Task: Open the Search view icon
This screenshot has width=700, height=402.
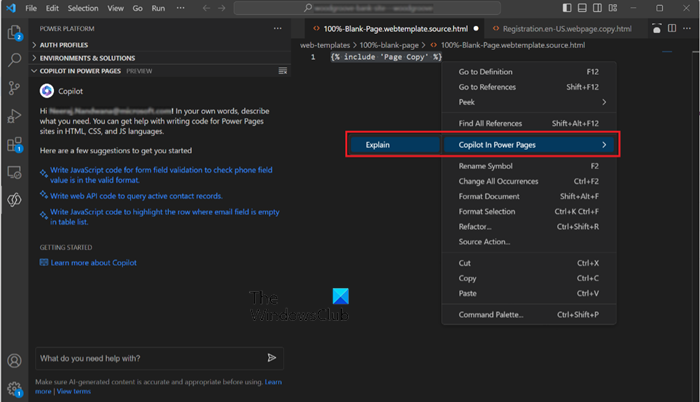Action: coord(14,61)
